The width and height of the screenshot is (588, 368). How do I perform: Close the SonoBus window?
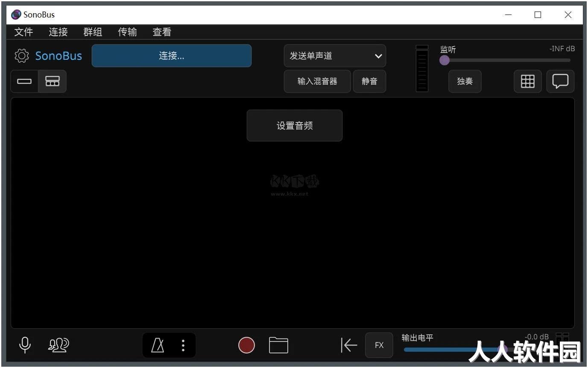tap(568, 15)
